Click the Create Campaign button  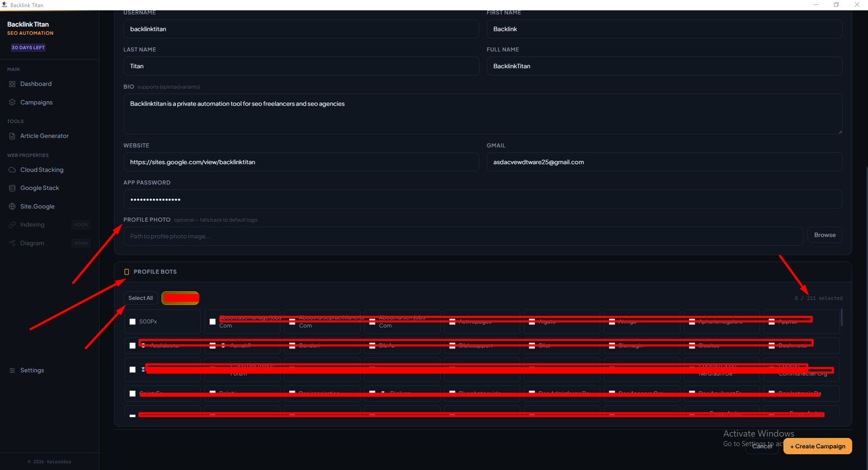pos(818,446)
